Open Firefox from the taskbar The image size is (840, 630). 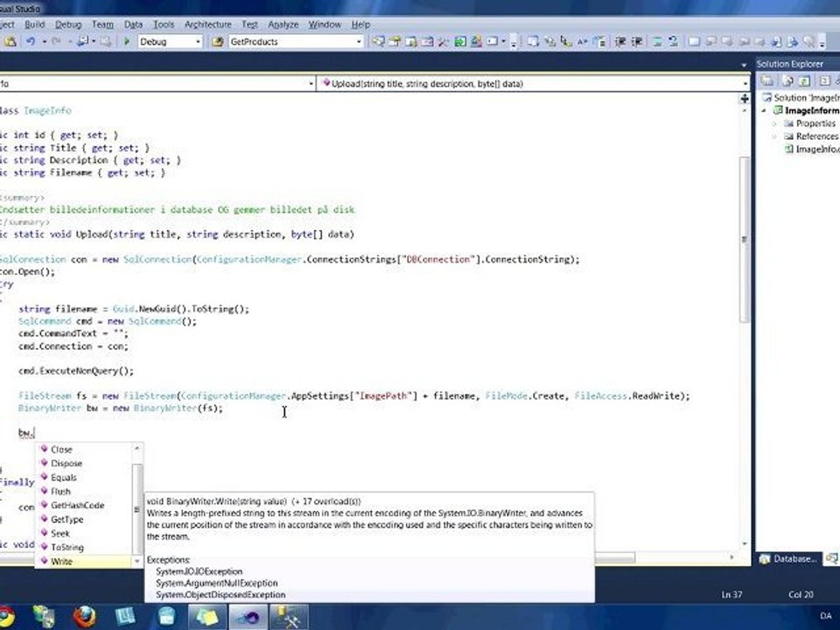click(x=84, y=616)
